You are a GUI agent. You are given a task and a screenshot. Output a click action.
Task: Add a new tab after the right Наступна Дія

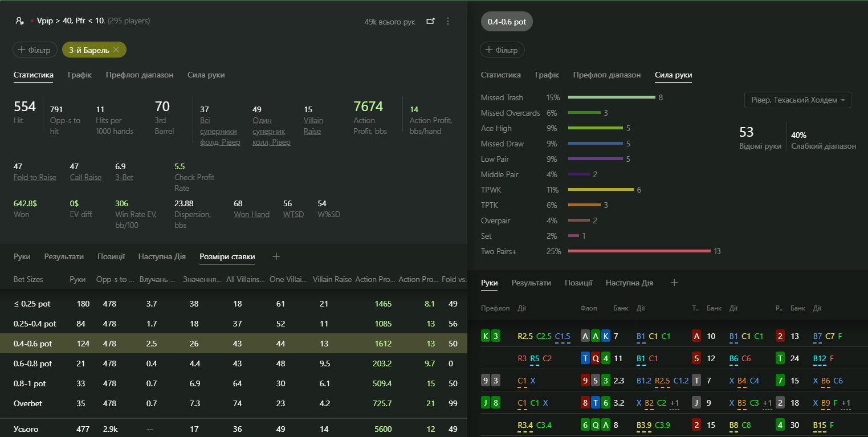click(x=674, y=283)
